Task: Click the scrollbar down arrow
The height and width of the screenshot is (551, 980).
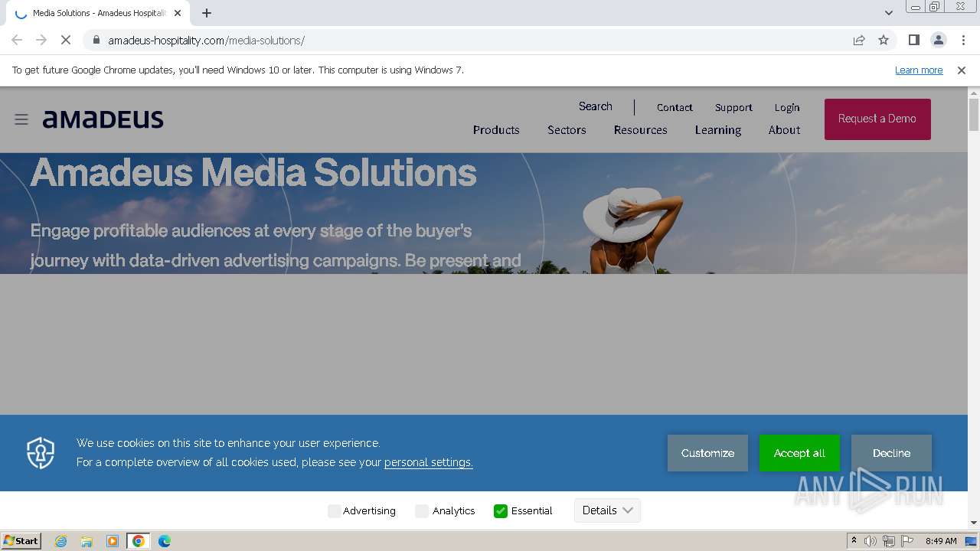Action: [974, 523]
